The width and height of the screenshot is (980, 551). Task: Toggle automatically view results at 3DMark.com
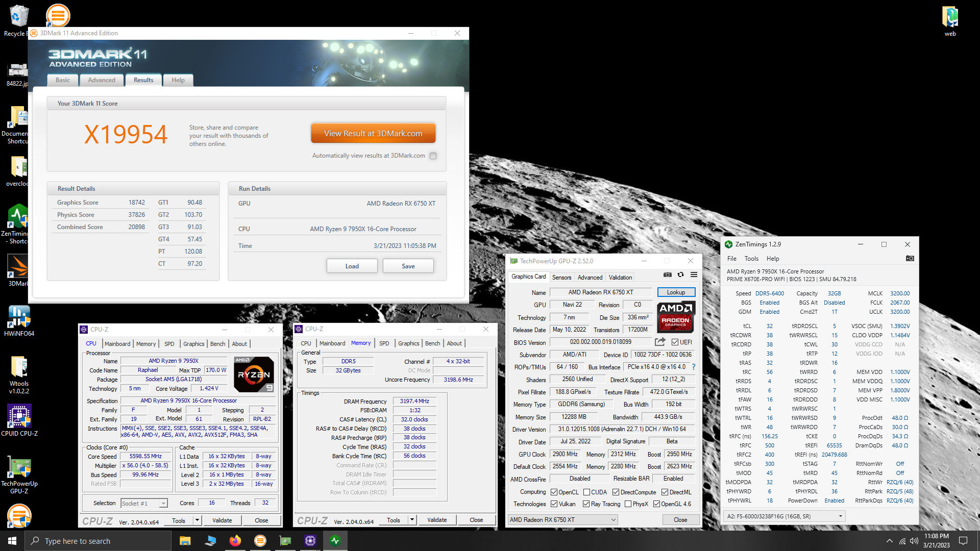pos(433,156)
